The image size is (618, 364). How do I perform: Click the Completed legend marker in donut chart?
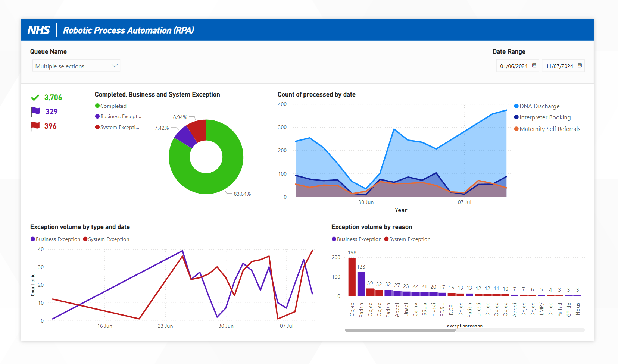(x=97, y=106)
